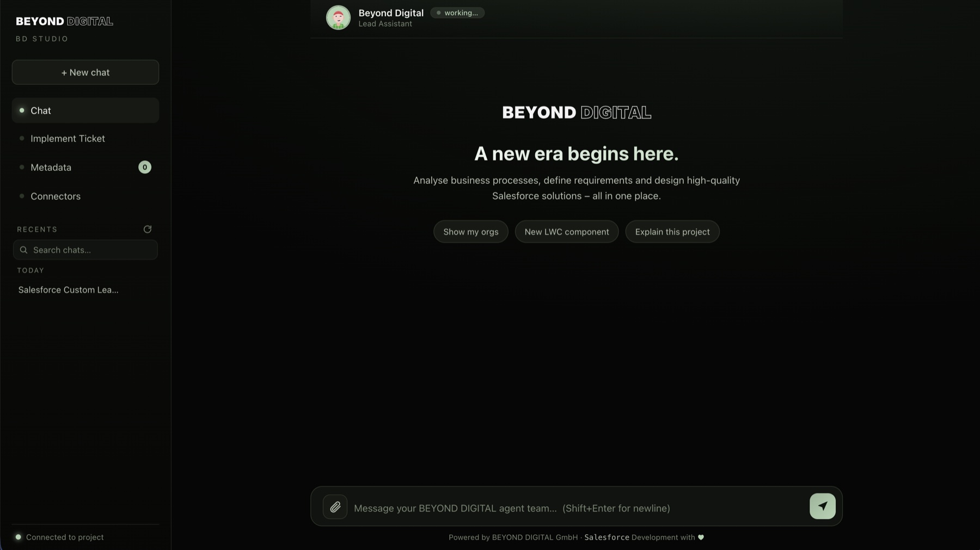Click Explain this project suggestion

coord(672,232)
